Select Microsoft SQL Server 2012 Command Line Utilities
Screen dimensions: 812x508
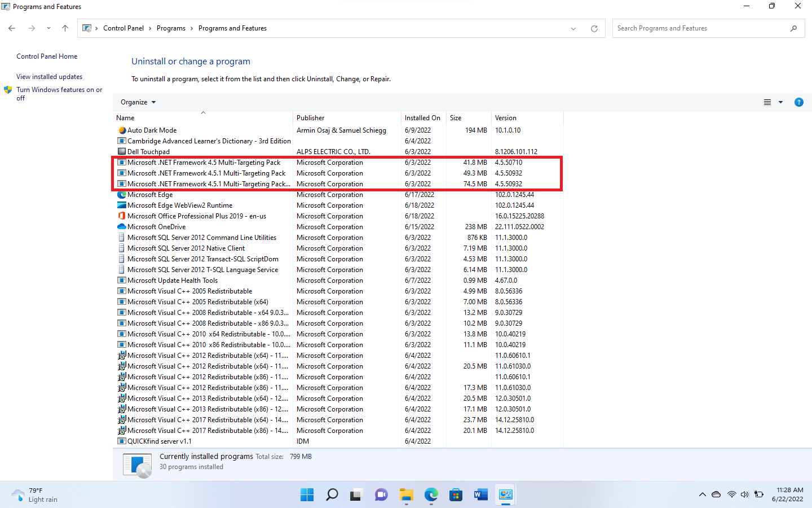point(202,238)
